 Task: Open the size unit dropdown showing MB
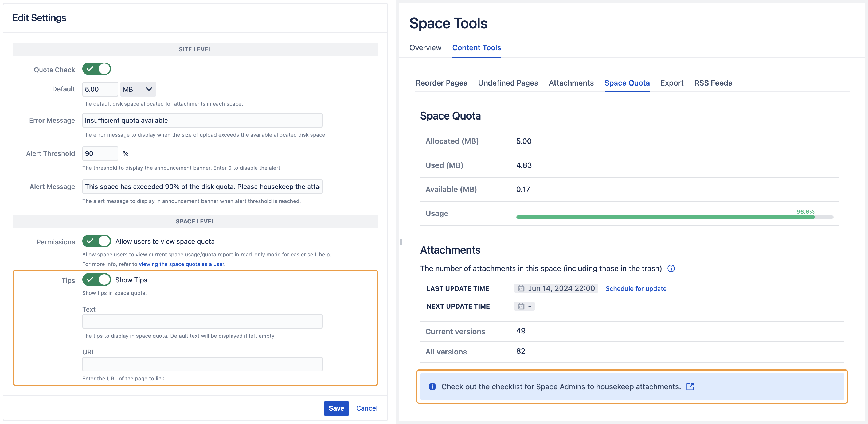tap(138, 89)
